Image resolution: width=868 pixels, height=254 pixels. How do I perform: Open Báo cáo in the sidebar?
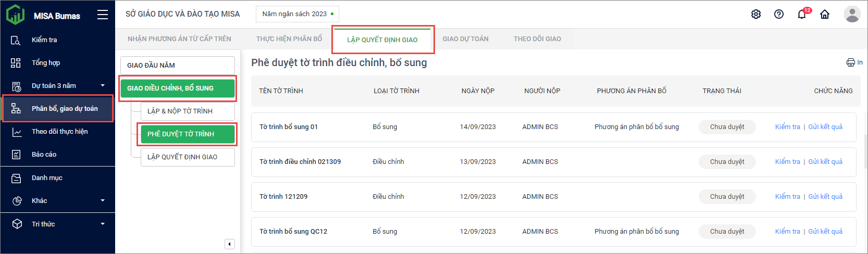[x=44, y=155]
